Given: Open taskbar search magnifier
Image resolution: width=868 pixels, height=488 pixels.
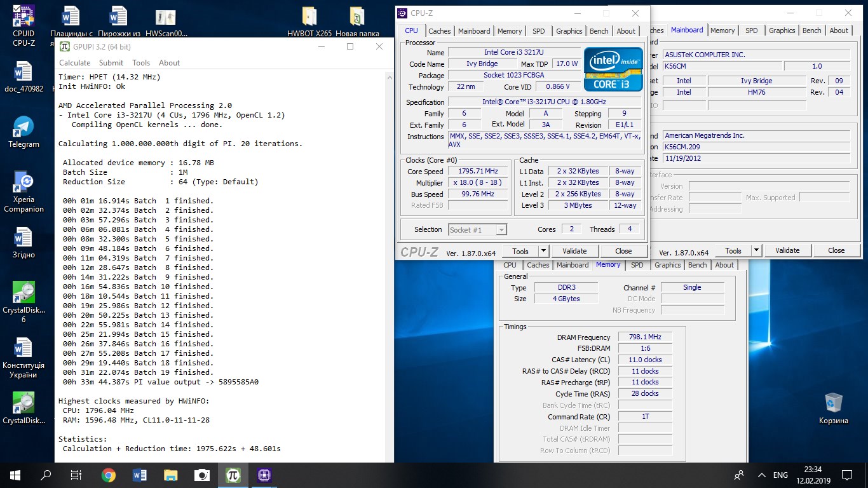Looking at the screenshot, I should tap(46, 475).
